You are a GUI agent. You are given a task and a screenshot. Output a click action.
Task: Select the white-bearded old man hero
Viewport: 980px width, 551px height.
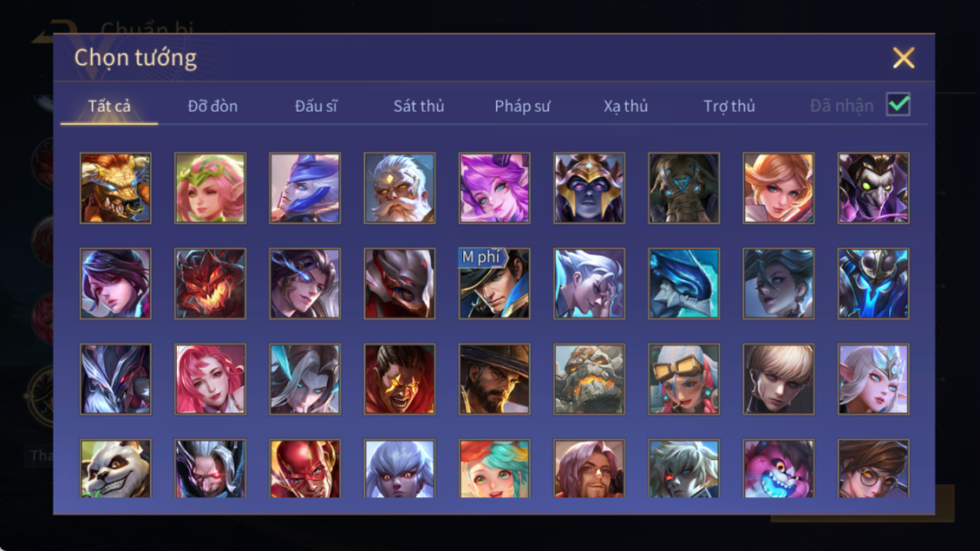pyautogui.click(x=400, y=188)
